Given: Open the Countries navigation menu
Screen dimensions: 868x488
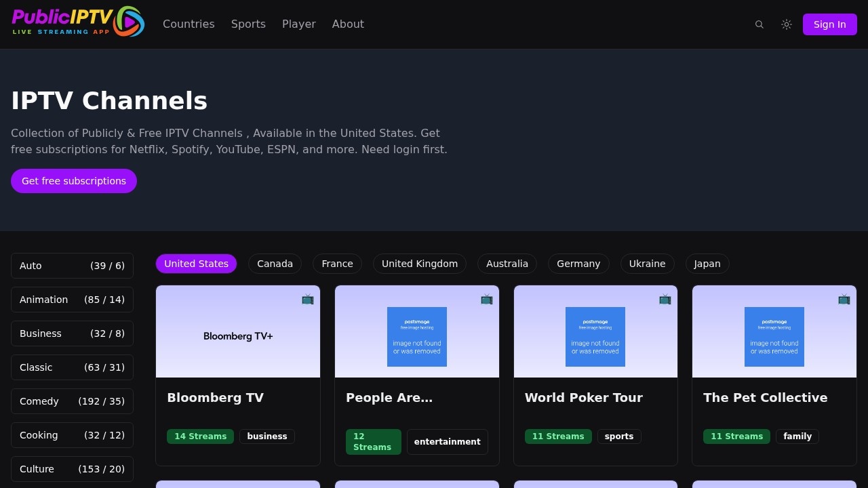Looking at the screenshot, I should 189,24.
